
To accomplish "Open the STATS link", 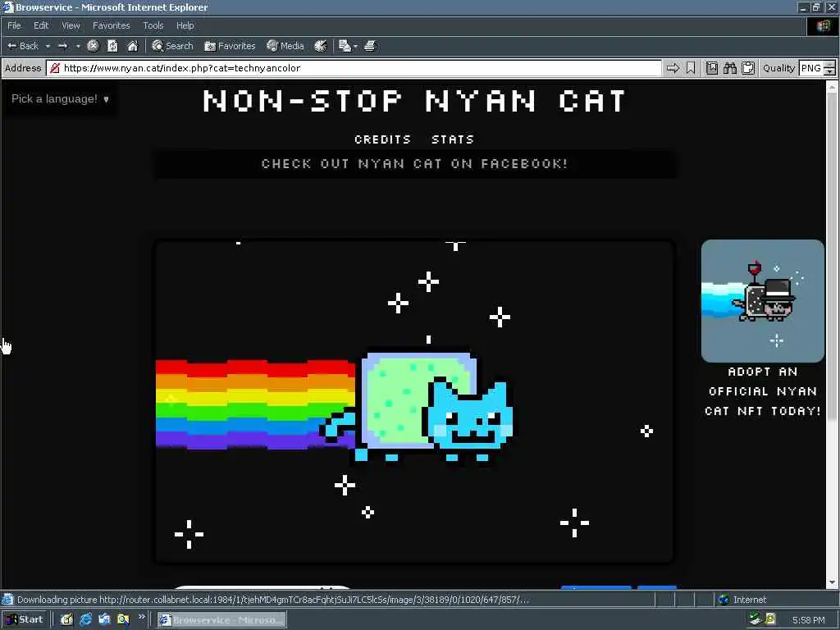I will (x=453, y=139).
